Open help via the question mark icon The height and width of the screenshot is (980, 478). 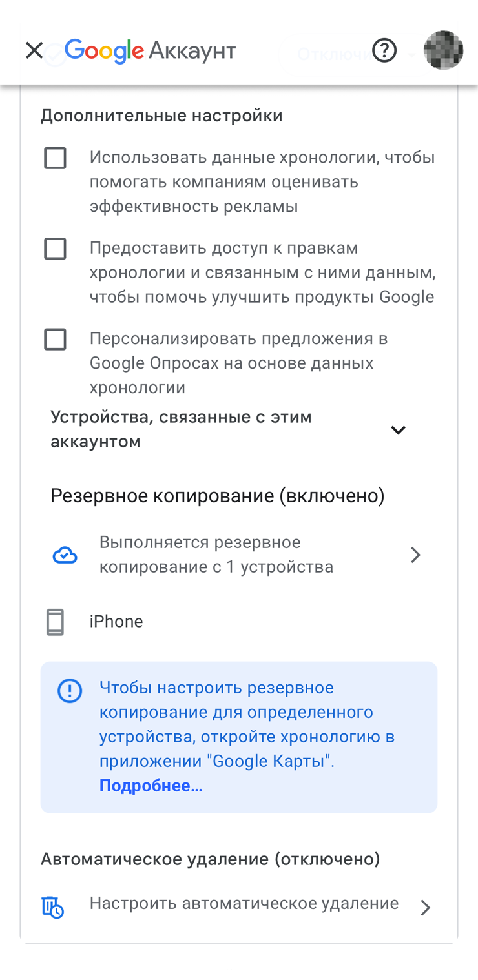coord(384,50)
